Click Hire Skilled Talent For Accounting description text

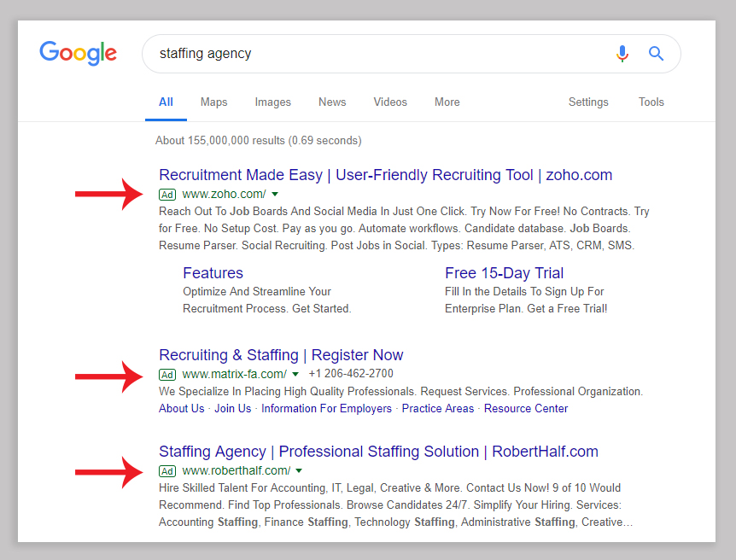pos(395,505)
